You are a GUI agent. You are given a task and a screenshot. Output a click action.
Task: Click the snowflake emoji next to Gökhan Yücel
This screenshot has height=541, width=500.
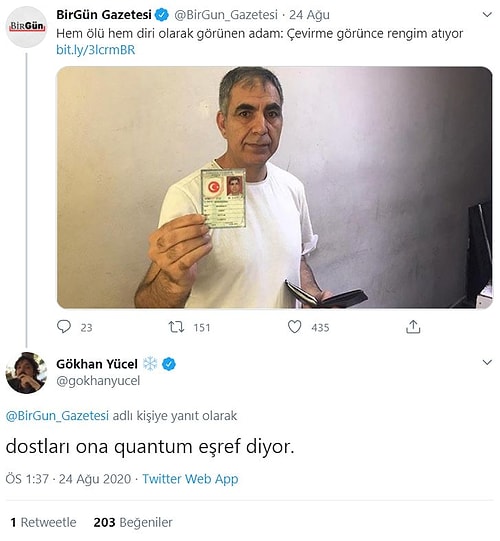pos(150,364)
